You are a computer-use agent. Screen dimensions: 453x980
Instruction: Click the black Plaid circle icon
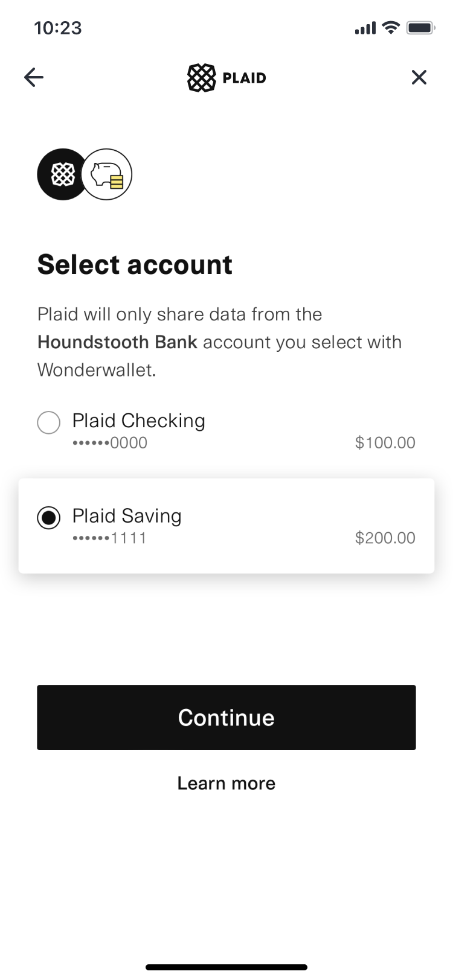coord(63,174)
